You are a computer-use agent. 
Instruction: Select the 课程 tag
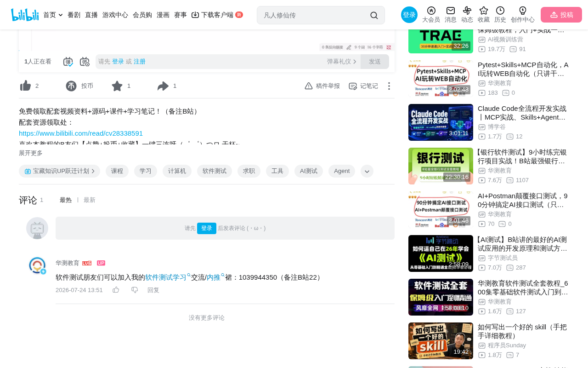pos(117,171)
